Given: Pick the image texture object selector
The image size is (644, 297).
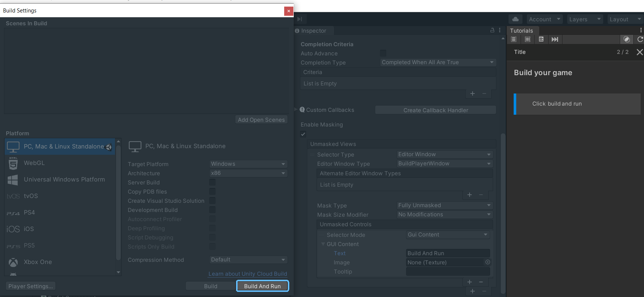Looking at the screenshot, I should click(x=488, y=262).
